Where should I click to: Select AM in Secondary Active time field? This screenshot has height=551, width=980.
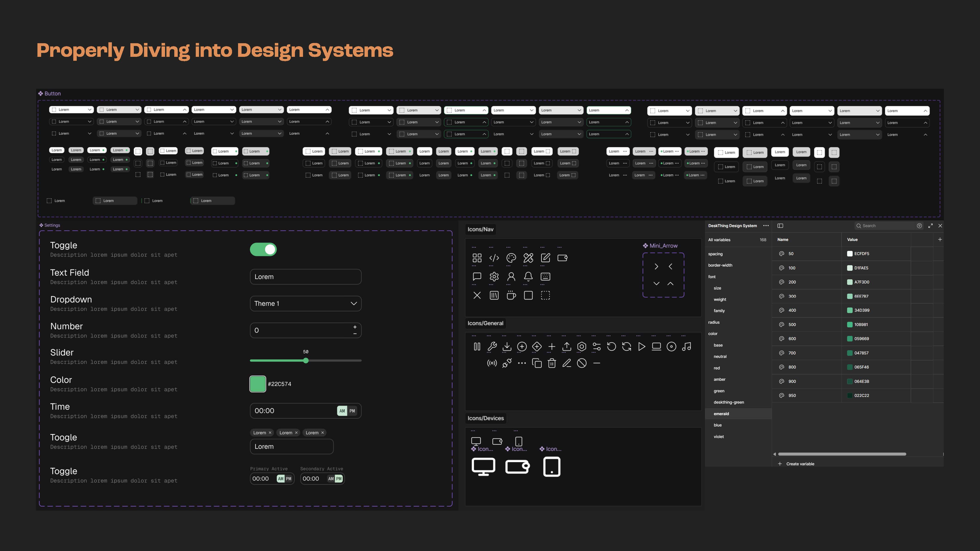(331, 479)
